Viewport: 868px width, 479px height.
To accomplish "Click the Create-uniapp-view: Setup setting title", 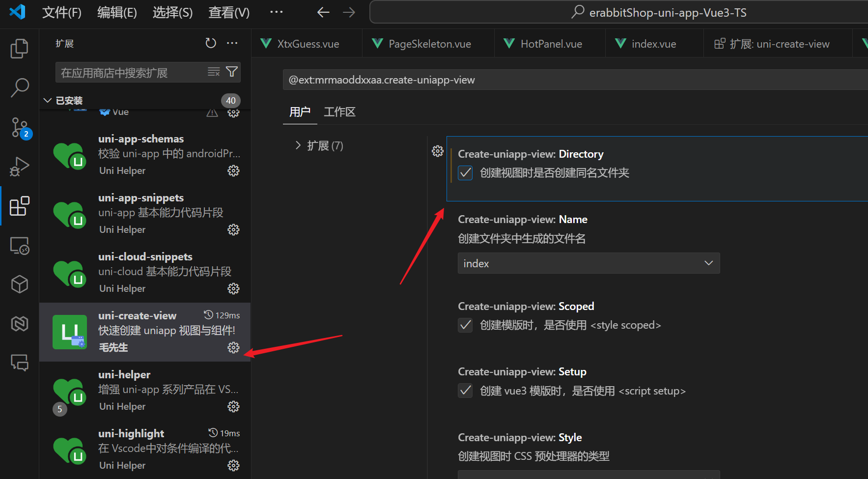I will click(x=522, y=371).
